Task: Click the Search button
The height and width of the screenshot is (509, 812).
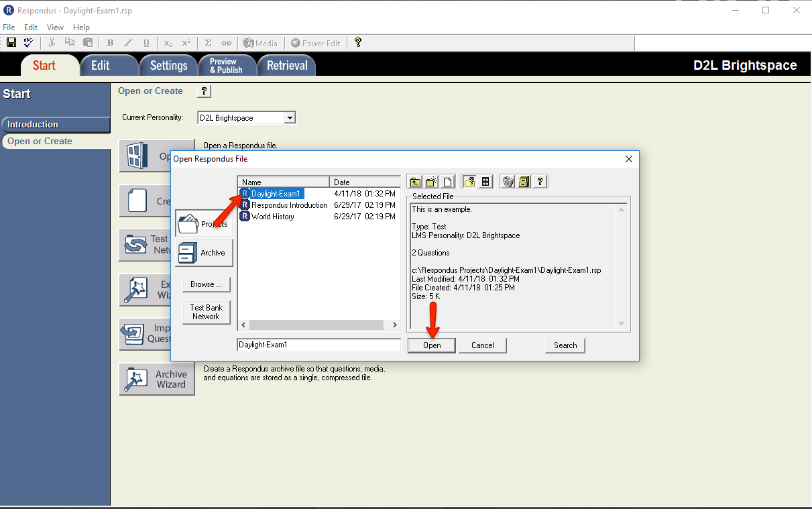Action: click(x=565, y=345)
